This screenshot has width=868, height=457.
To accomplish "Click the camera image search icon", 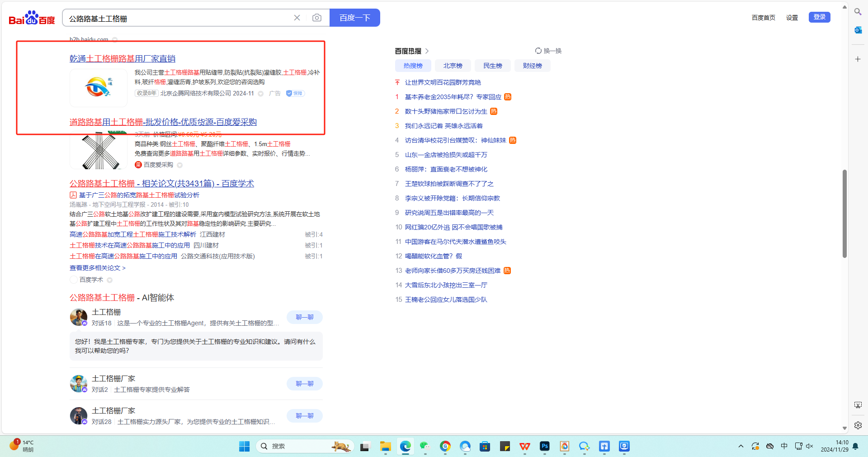I will (317, 18).
